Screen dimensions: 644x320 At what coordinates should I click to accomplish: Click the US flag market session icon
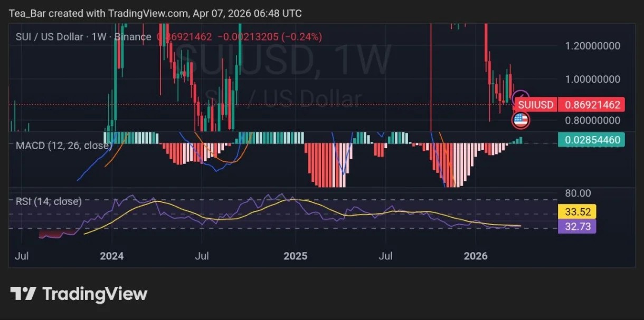(522, 120)
